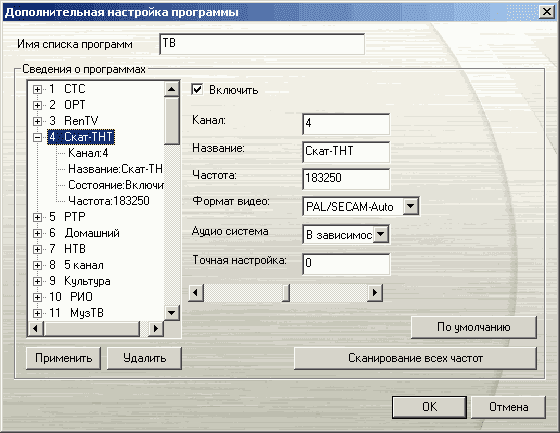
Task: Click the Название input field
Action: tap(346, 152)
